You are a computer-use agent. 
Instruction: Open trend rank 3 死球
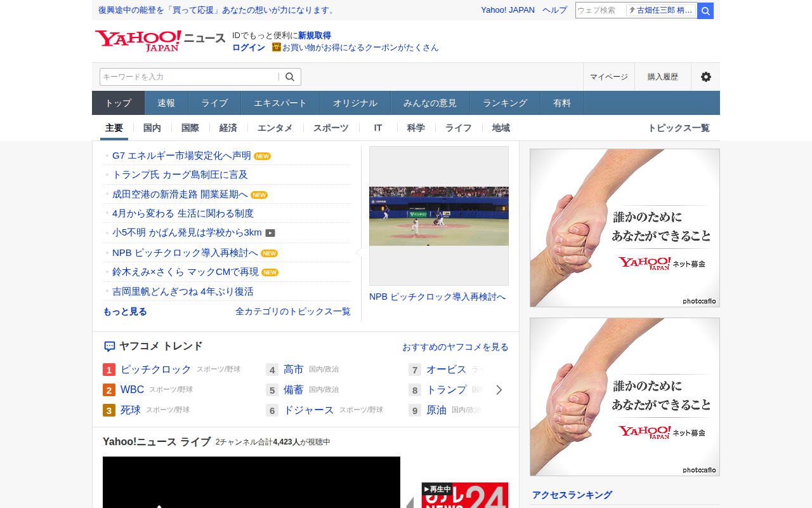click(x=131, y=410)
